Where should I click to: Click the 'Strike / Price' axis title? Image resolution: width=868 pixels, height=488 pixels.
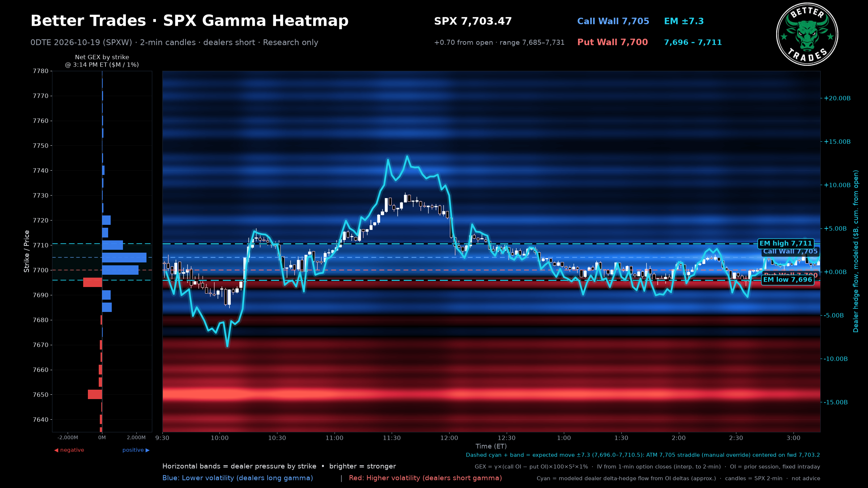pos(26,251)
